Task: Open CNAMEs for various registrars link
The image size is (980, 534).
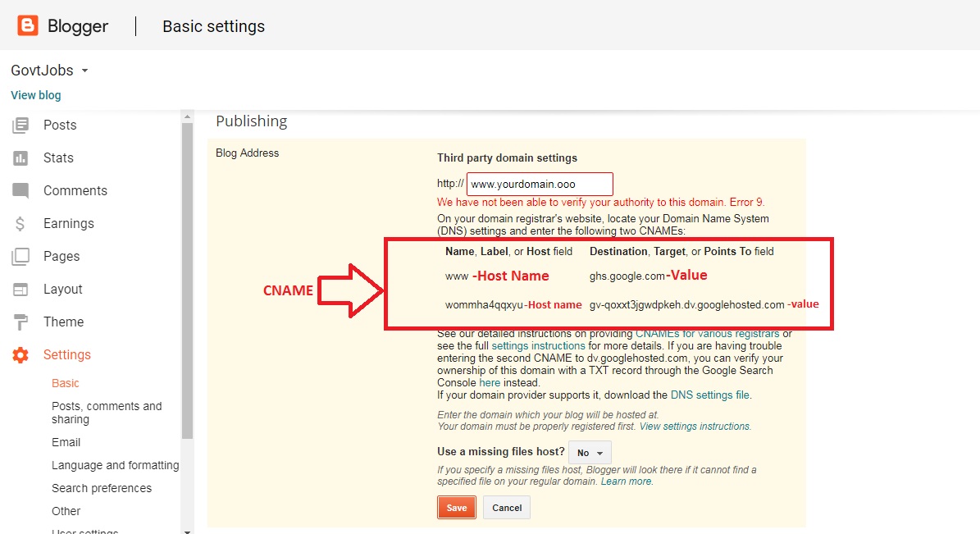Action: point(708,334)
